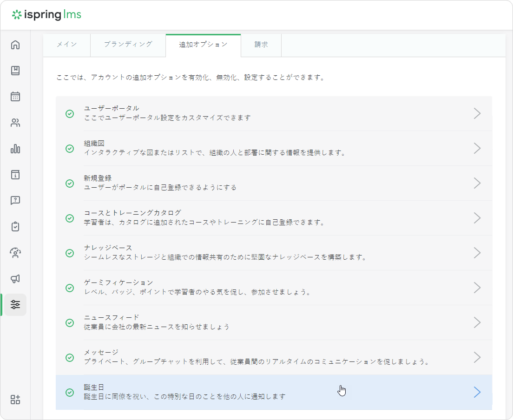Screen dimensions: 513x420
Task: Select the メイン tab
Action: [66, 45]
